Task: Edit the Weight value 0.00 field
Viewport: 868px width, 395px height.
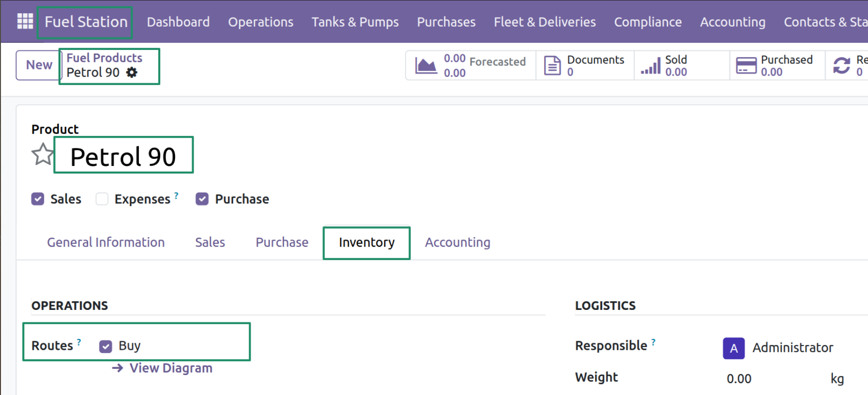Action: (x=739, y=379)
